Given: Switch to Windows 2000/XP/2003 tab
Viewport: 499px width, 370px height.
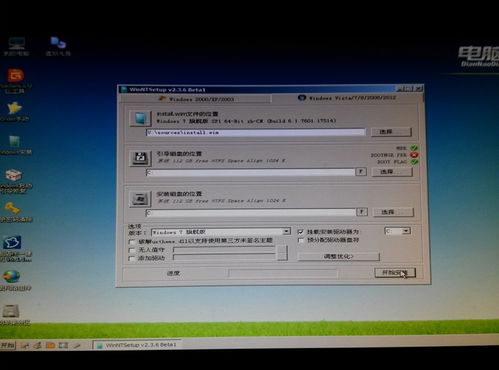Looking at the screenshot, I should point(197,99).
